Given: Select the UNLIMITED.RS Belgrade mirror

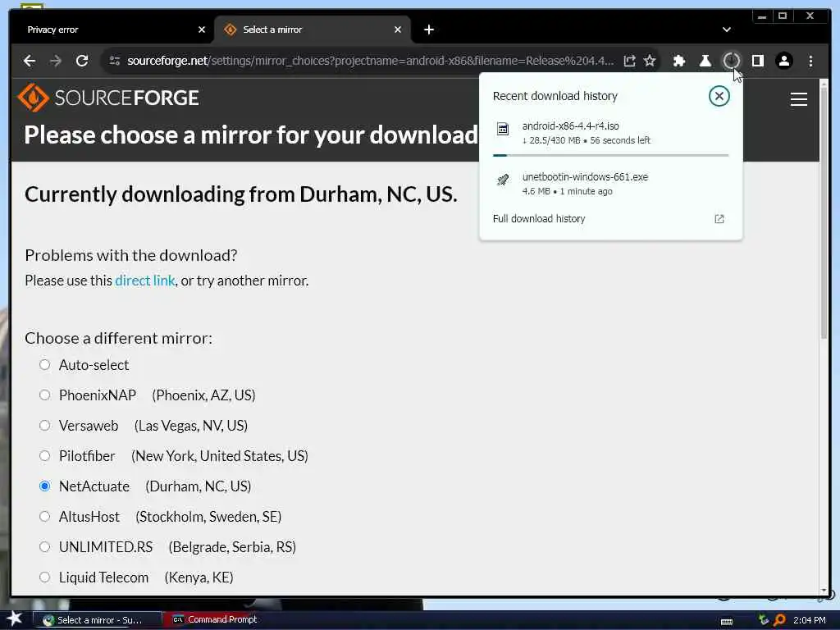Looking at the screenshot, I should [45, 547].
